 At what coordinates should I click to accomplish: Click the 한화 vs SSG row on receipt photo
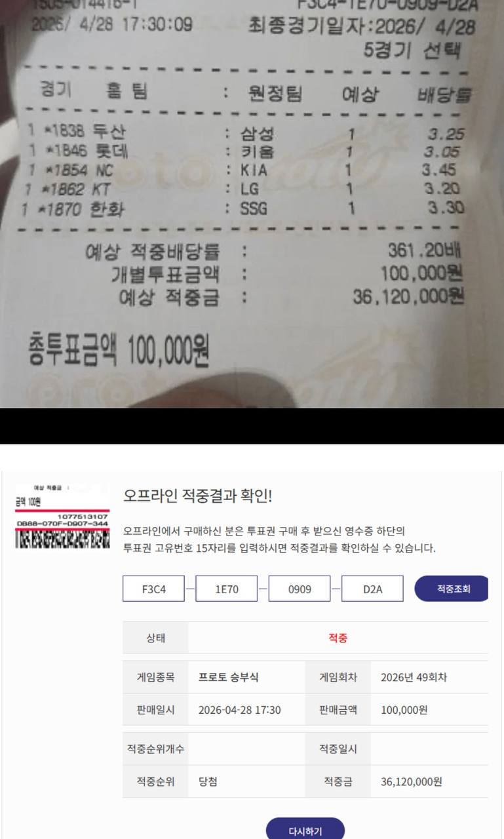coord(242,209)
